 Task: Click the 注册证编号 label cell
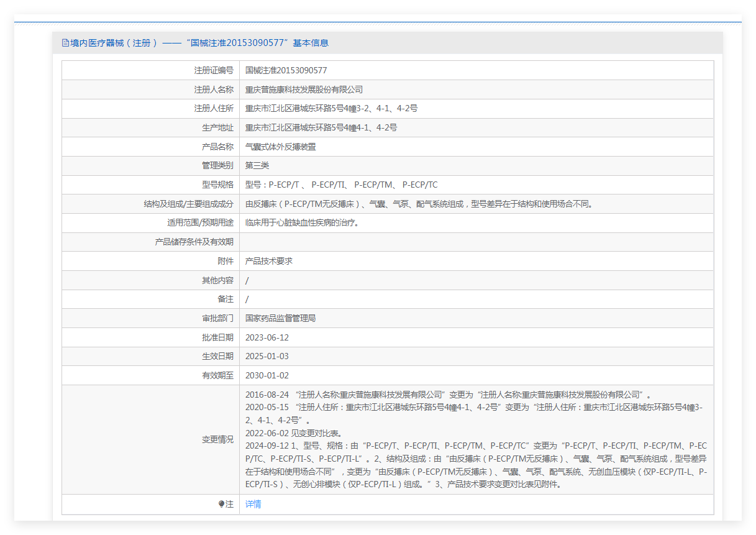coord(150,71)
